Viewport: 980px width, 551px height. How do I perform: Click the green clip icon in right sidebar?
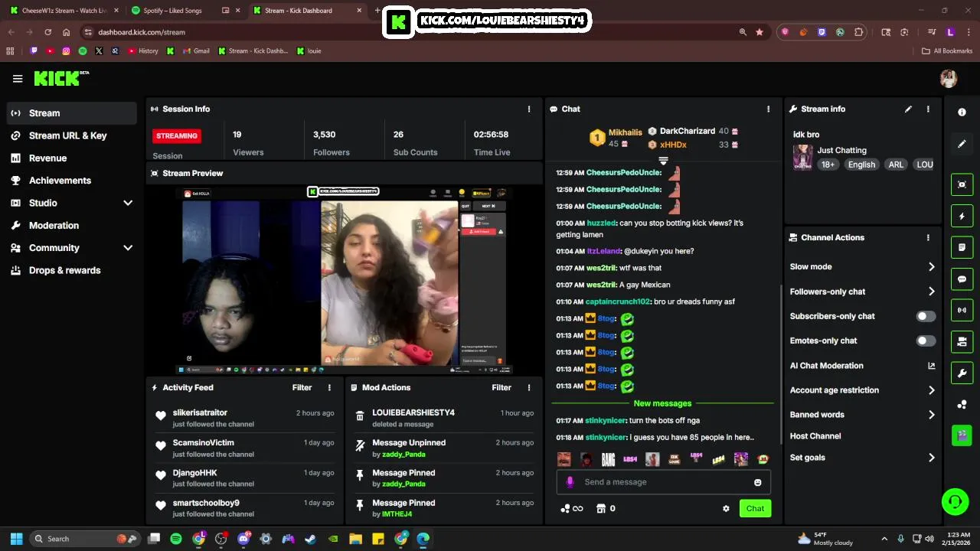click(962, 435)
